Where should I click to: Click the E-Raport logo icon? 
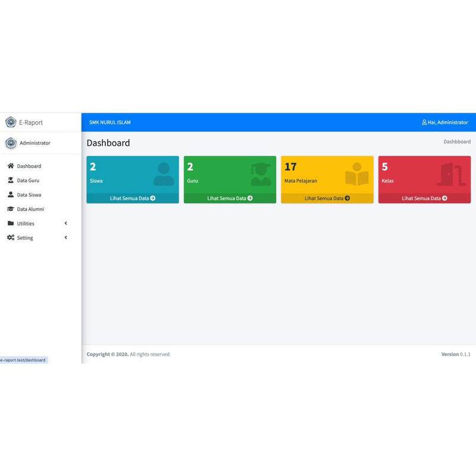coord(11,123)
